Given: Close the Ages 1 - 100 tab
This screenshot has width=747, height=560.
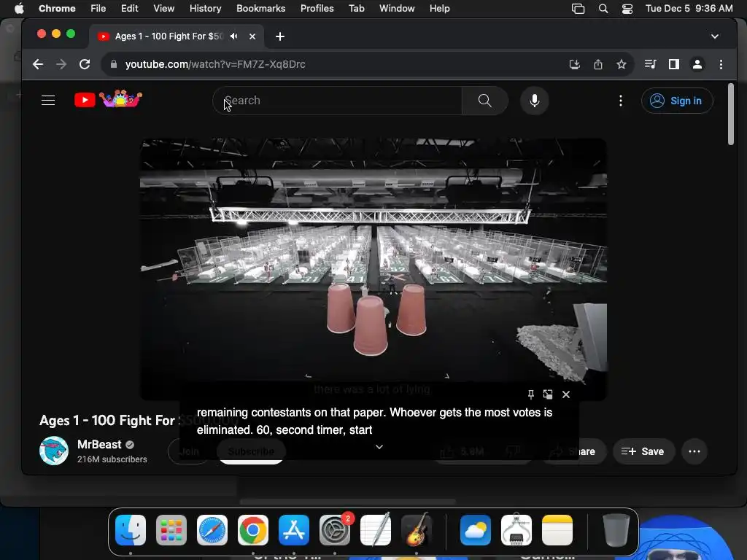Looking at the screenshot, I should coord(252,36).
